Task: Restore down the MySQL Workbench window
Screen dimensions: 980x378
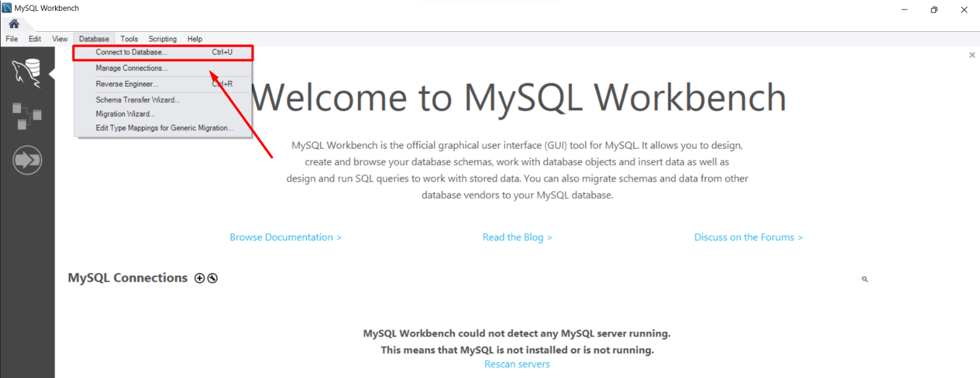Action: click(x=934, y=10)
